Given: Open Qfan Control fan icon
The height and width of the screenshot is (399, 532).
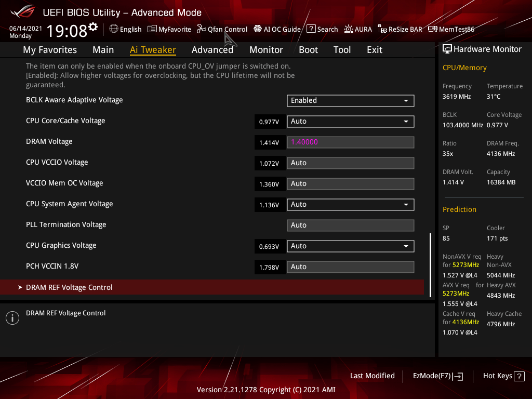Looking at the screenshot, I should (x=201, y=29).
